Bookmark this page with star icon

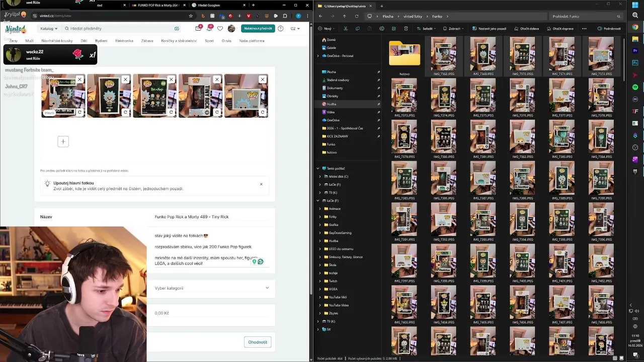191,16
